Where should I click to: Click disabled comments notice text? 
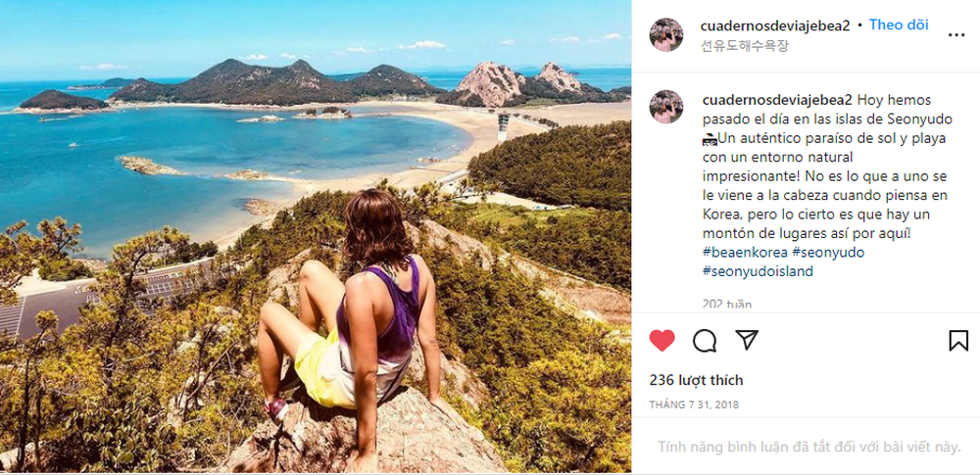[x=808, y=447]
